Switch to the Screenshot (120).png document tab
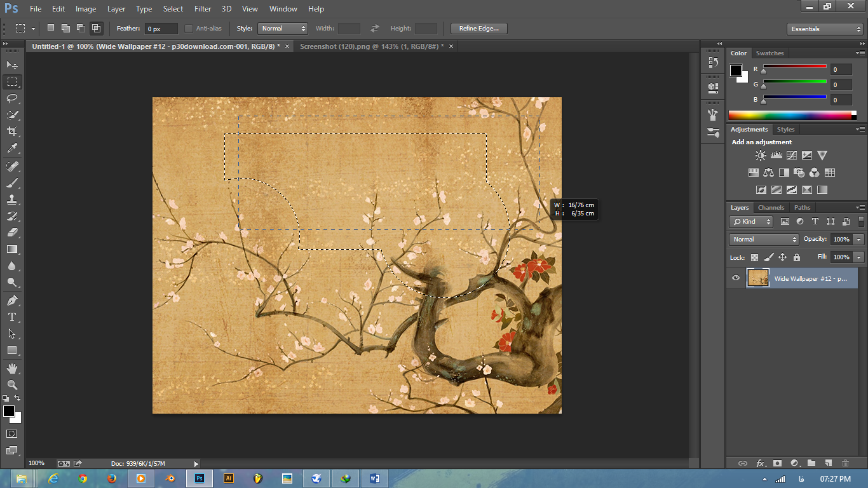868x488 pixels. click(x=372, y=46)
